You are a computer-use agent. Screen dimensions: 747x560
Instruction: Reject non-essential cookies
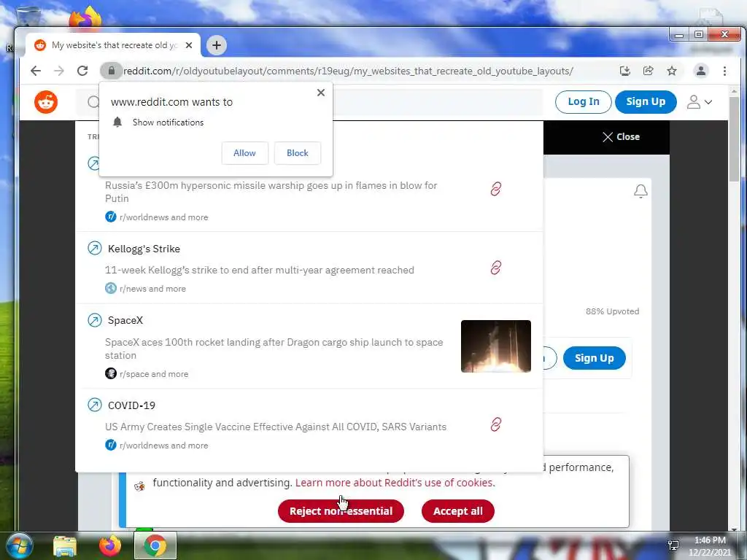coord(341,511)
